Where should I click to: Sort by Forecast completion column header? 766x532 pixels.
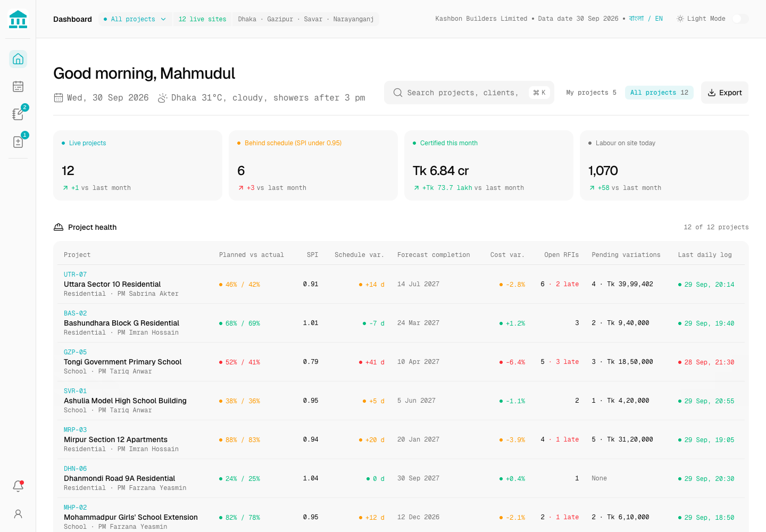(x=434, y=255)
